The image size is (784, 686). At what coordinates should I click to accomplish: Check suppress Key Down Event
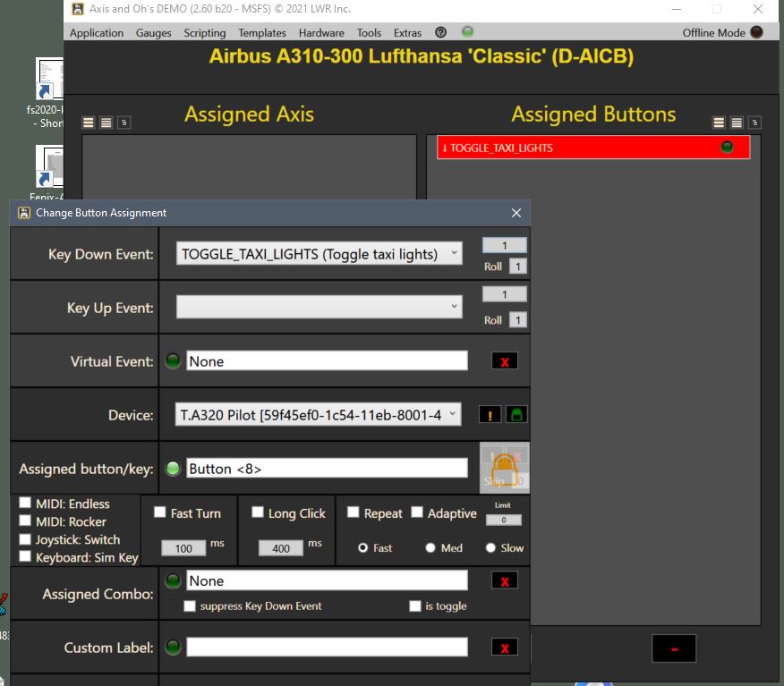[x=190, y=606]
